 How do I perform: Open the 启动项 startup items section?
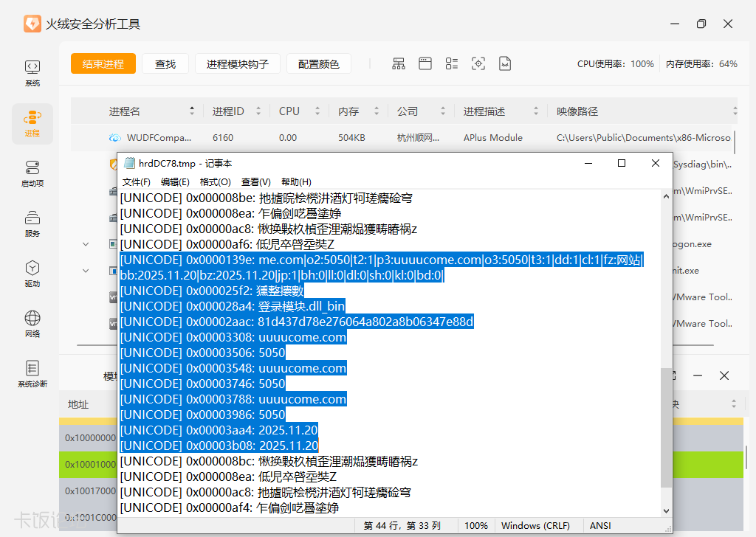click(x=32, y=173)
